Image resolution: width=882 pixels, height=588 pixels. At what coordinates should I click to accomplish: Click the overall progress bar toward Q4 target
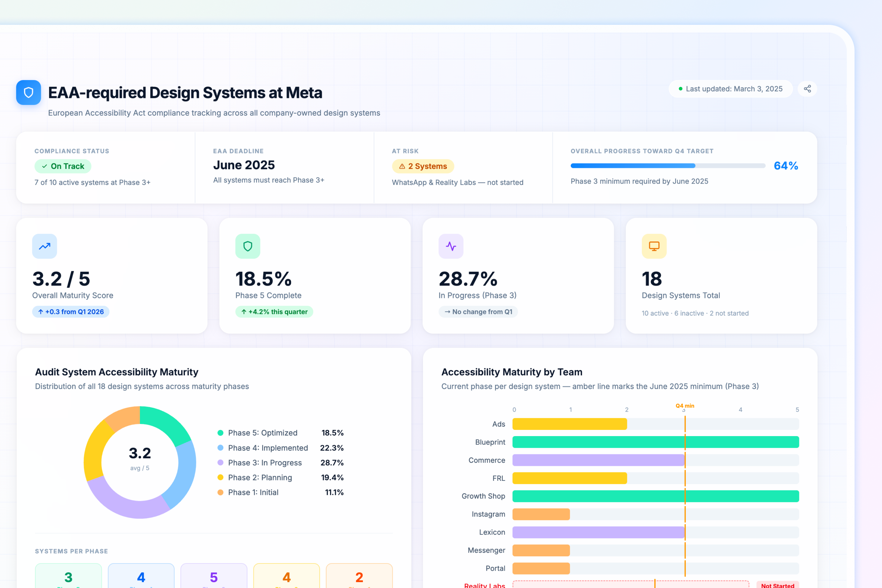668,166
